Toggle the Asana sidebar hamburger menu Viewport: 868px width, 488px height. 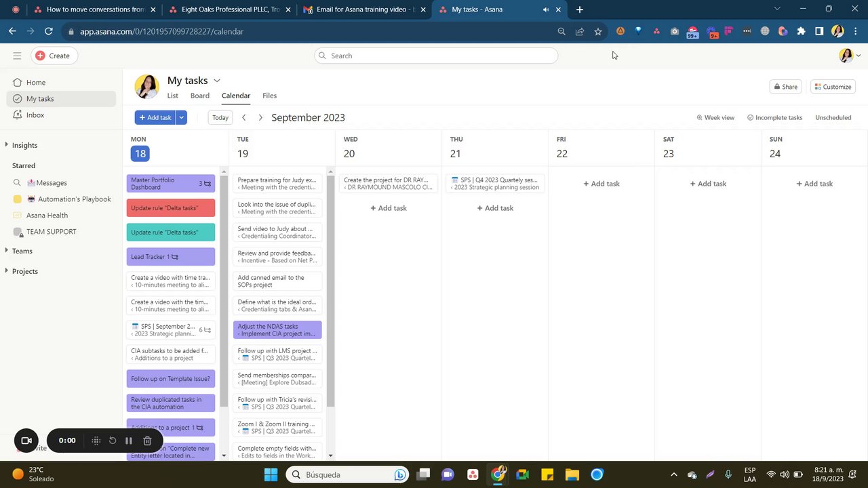click(17, 56)
